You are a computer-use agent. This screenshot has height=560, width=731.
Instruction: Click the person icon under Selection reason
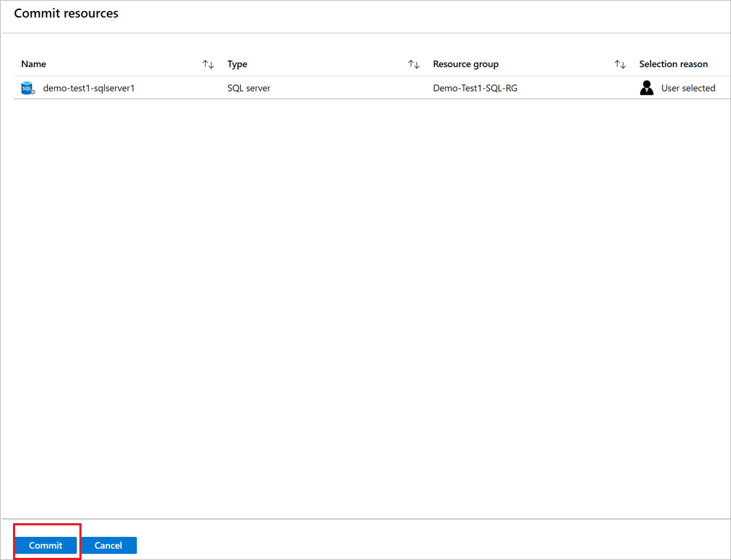coord(647,87)
